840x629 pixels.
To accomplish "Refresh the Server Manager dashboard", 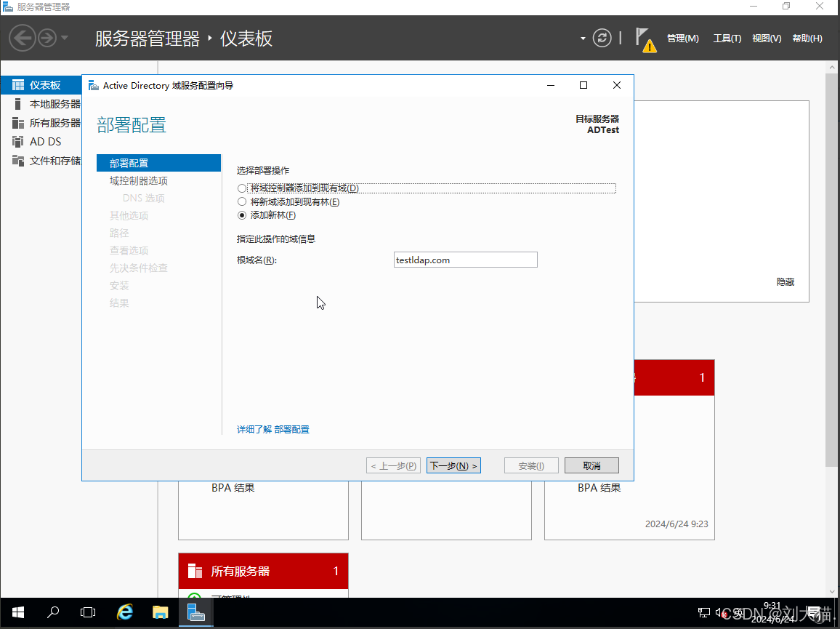I will pyautogui.click(x=602, y=38).
